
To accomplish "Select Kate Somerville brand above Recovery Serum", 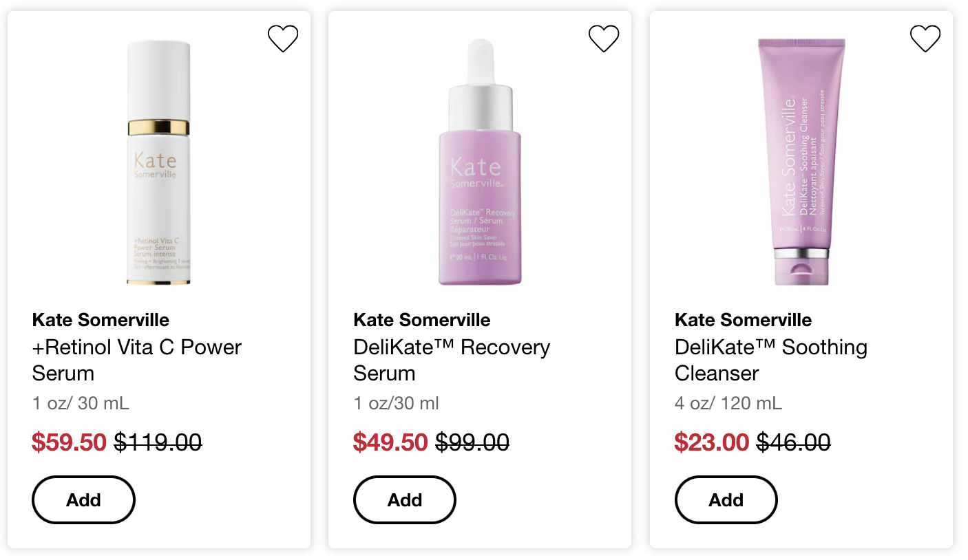I will [x=422, y=320].
